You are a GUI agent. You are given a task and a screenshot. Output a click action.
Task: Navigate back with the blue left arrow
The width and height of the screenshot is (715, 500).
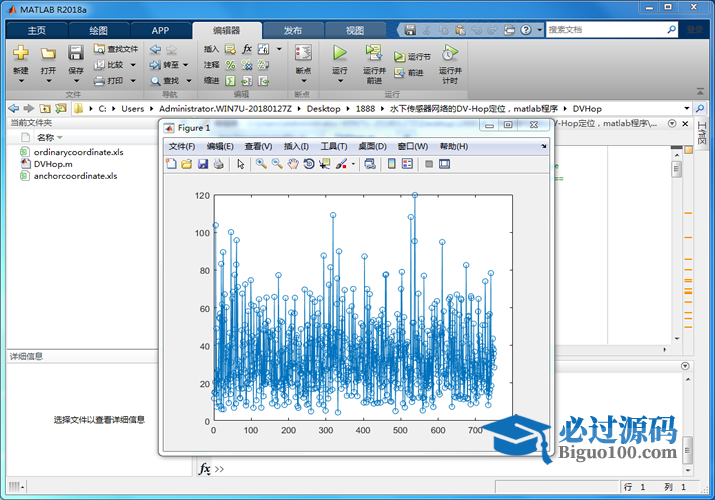[155, 49]
